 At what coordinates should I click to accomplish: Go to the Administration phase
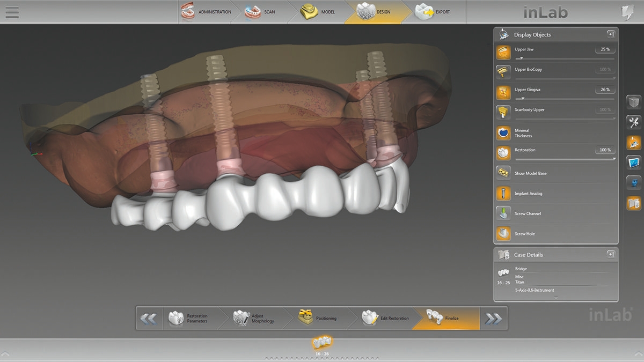[x=207, y=12]
